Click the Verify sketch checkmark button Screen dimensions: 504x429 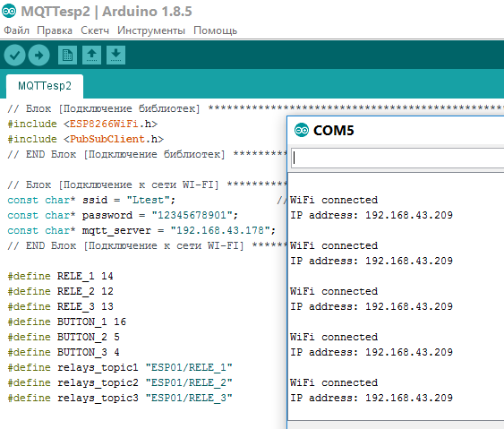point(14,56)
